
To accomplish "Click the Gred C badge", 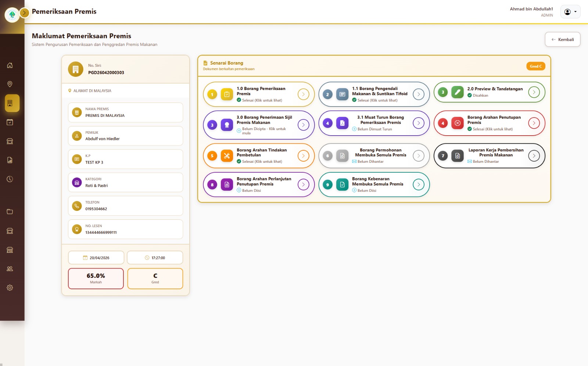I will pyautogui.click(x=536, y=66).
